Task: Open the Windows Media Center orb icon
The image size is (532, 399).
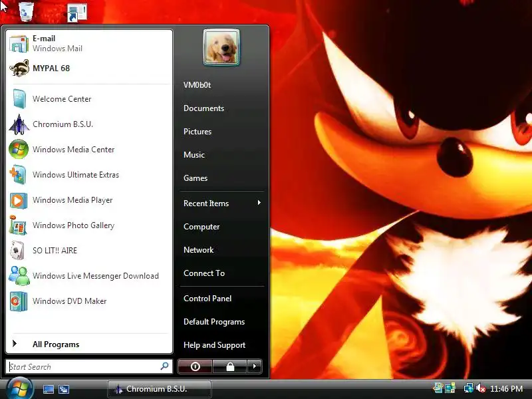Action: [19, 149]
